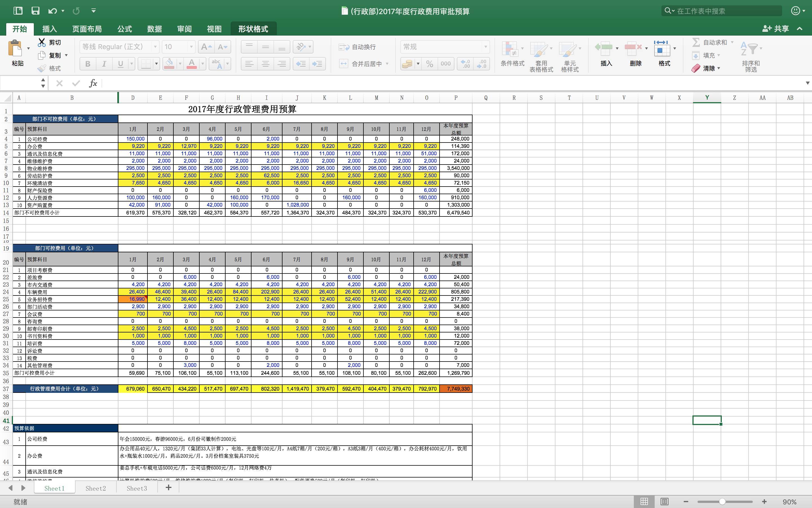Open Conditional Formatting icon

pos(510,49)
